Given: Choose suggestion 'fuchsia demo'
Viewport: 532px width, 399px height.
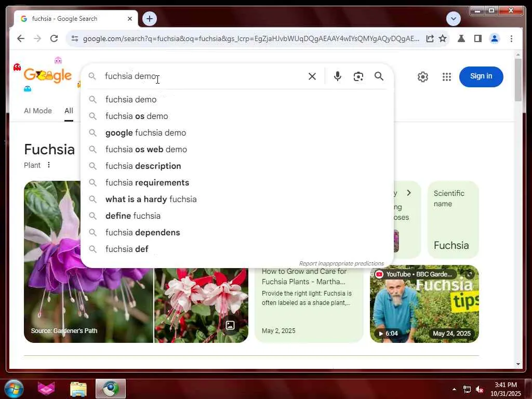Looking at the screenshot, I should point(237,99).
